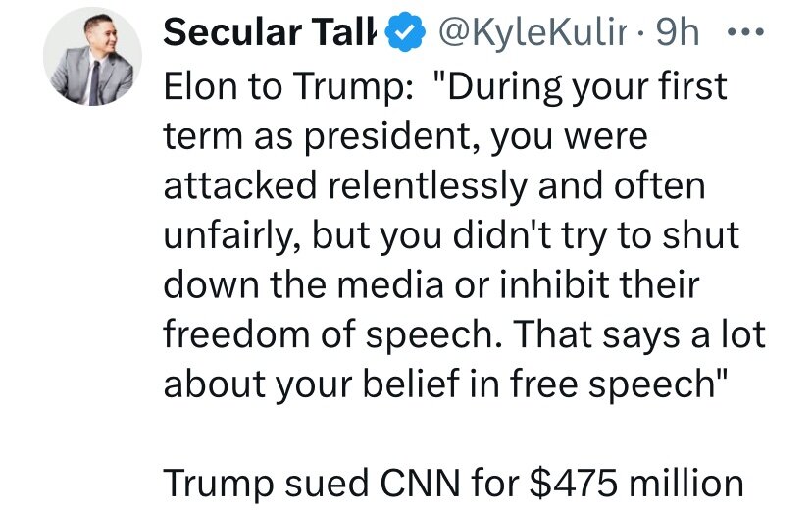Image resolution: width=812 pixels, height=512 pixels.
Task: Click the phrase "During your first"
Action: pos(587,86)
